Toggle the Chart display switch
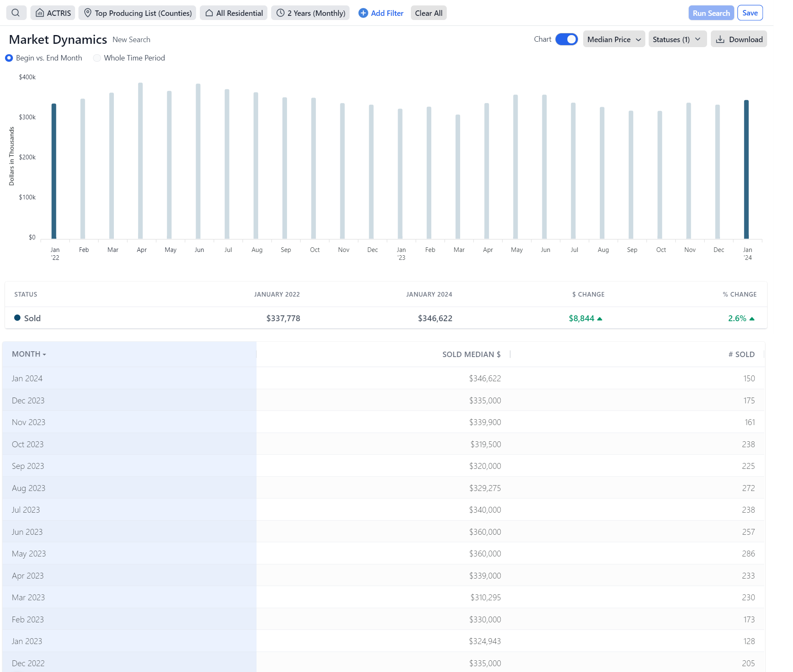This screenshot has width=793, height=672. (x=566, y=39)
